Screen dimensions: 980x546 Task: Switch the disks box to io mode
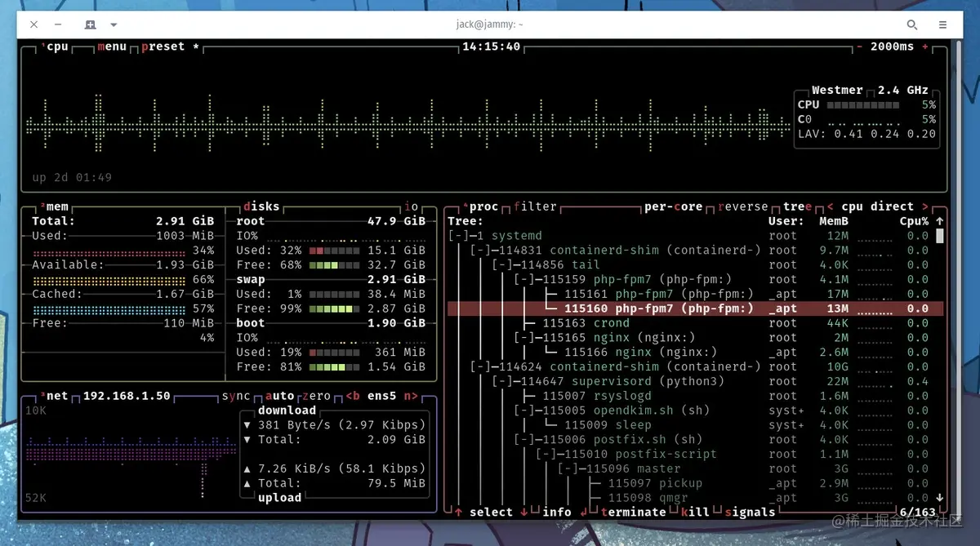point(411,206)
